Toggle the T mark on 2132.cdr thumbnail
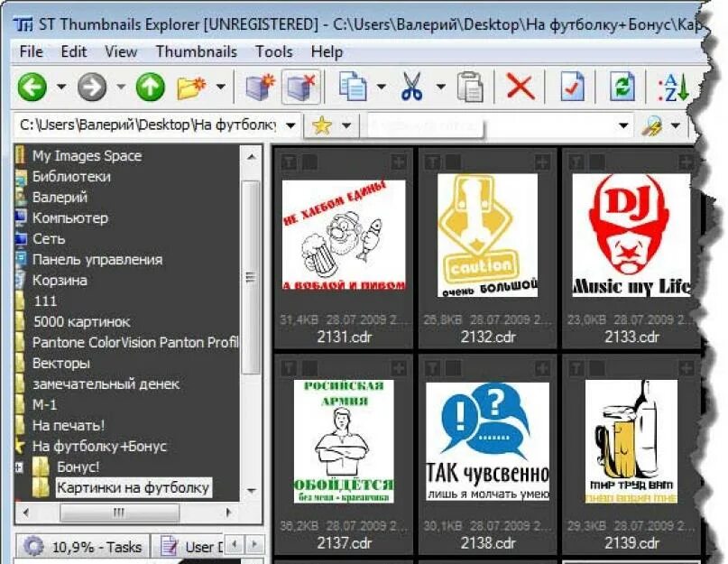This screenshot has height=564, width=728. (x=433, y=162)
